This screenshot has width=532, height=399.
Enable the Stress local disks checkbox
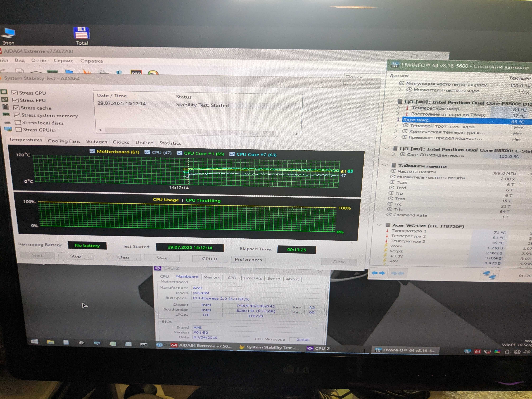(18, 122)
